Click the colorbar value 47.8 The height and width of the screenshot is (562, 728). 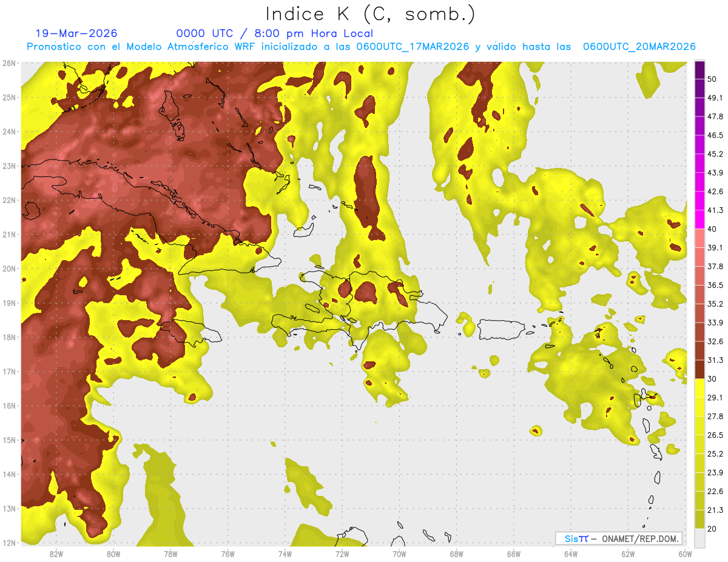pyautogui.click(x=715, y=116)
